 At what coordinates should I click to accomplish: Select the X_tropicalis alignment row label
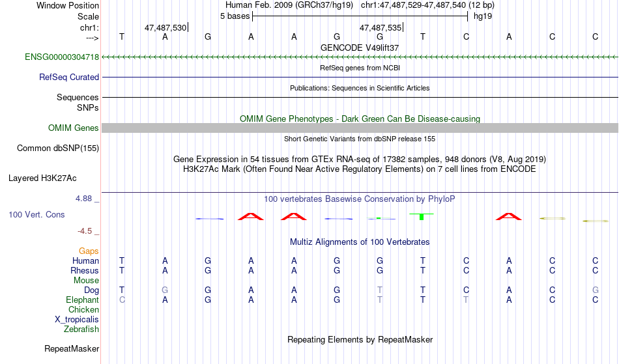pos(77,320)
